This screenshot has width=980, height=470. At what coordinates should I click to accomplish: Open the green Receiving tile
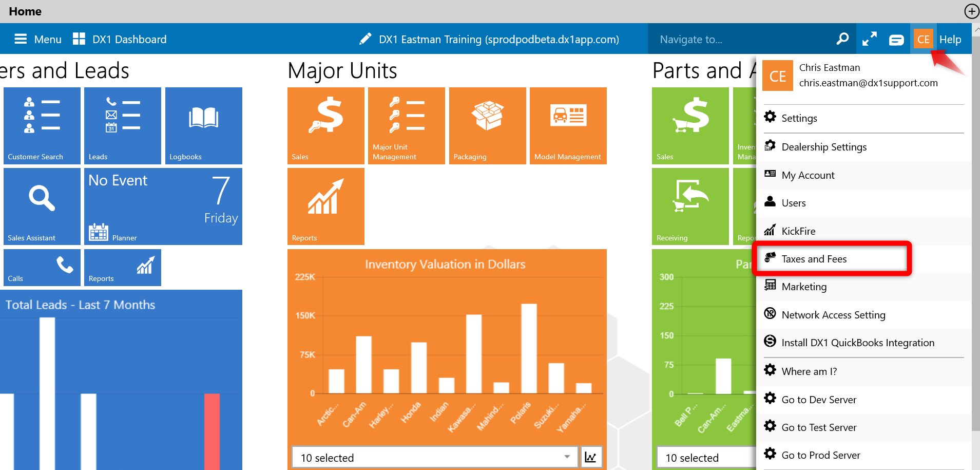690,206
